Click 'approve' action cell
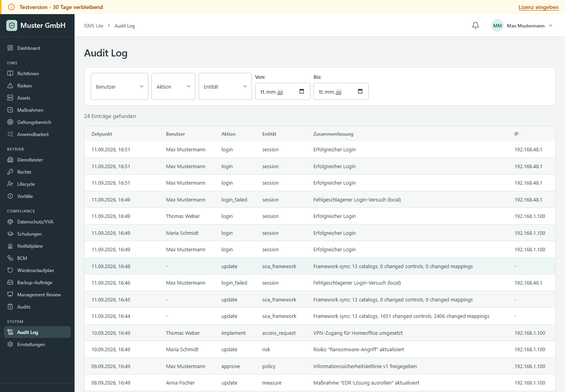 tap(230, 366)
